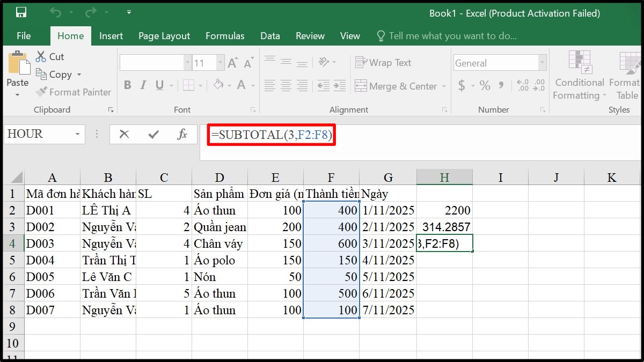Switch to the Formulas tab
Image resolution: width=644 pixels, height=362 pixels.
pos(225,36)
